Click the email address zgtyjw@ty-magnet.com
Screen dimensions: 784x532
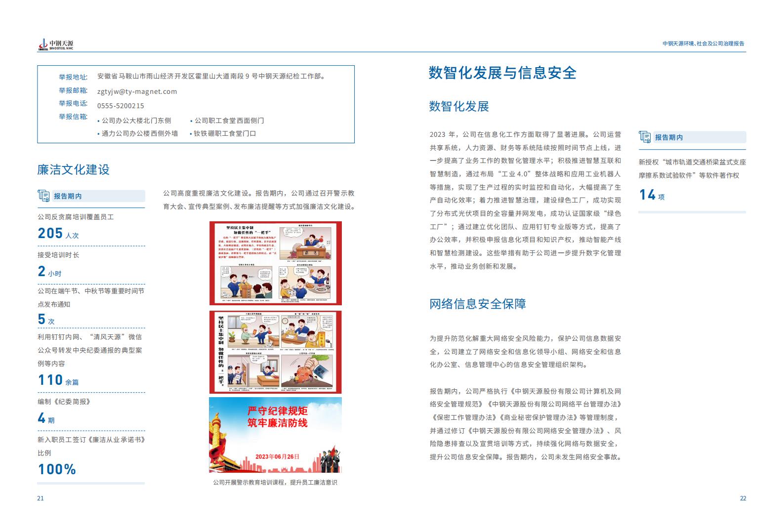pyautogui.click(x=137, y=91)
